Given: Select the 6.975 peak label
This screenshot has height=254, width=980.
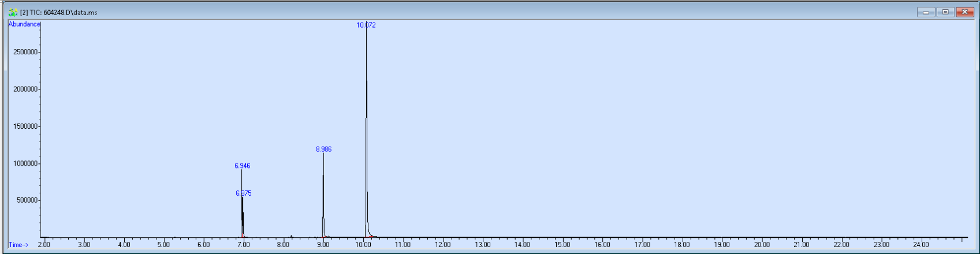Looking at the screenshot, I should click(244, 193).
